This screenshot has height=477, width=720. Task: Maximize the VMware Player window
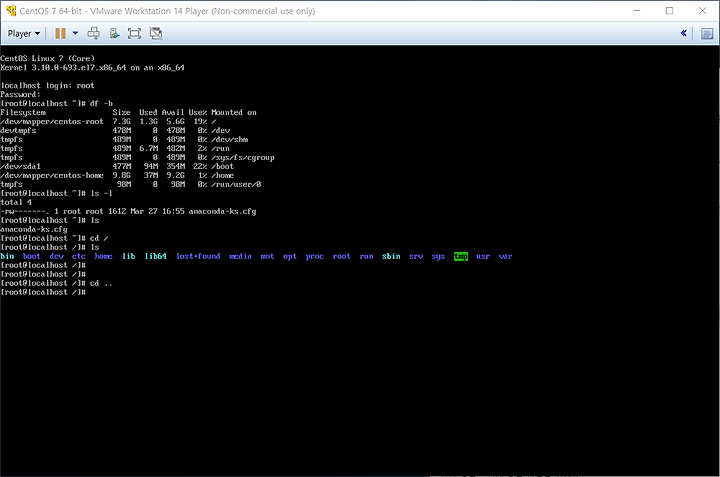pyautogui.click(x=669, y=11)
